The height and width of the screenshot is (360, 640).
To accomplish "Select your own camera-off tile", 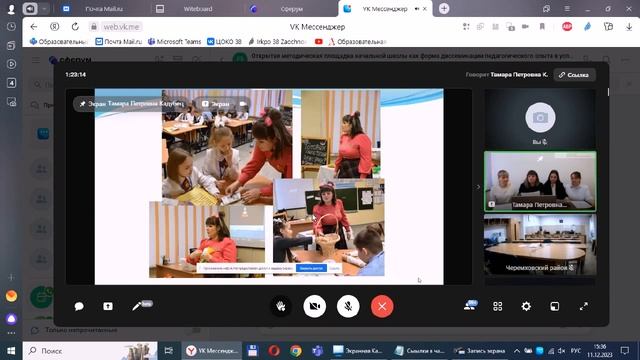I will point(540,118).
